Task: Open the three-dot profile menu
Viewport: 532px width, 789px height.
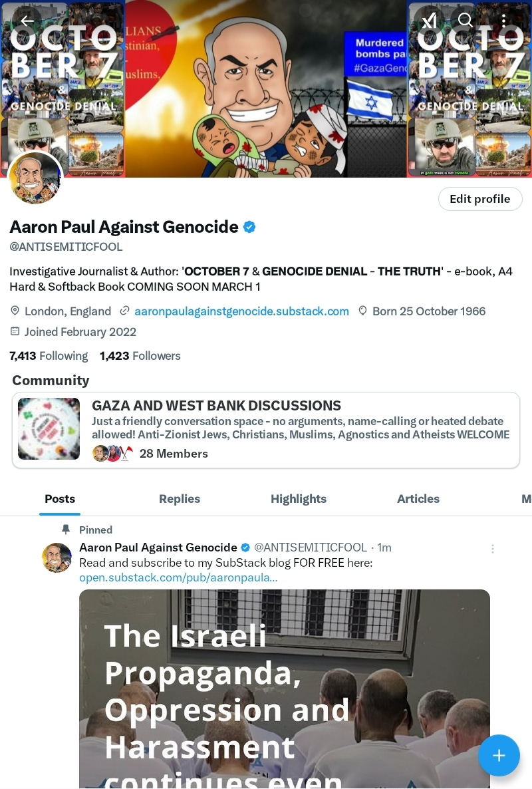Action: (x=503, y=20)
